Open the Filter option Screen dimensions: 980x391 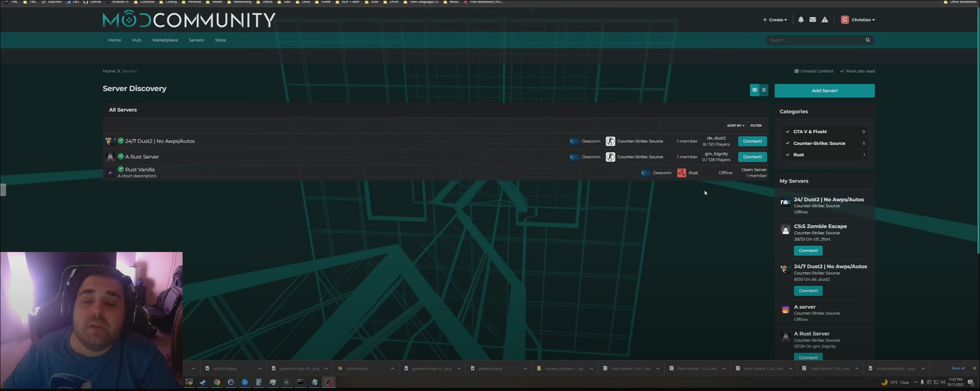(x=755, y=125)
